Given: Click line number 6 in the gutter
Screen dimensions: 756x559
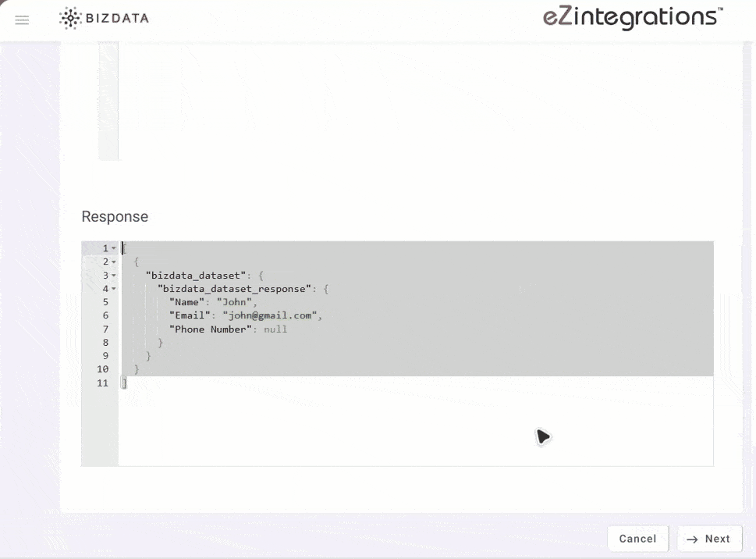Looking at the screenshot, I should [105, 315].
